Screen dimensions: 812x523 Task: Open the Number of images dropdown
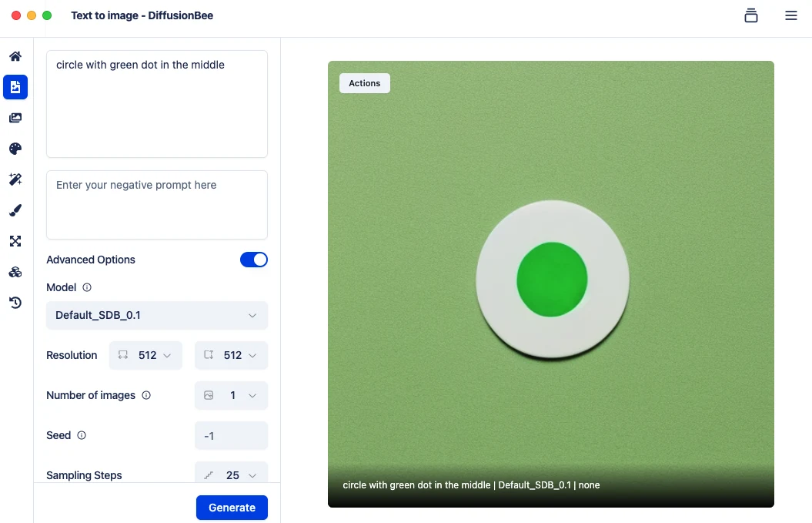tap(231, 395)
